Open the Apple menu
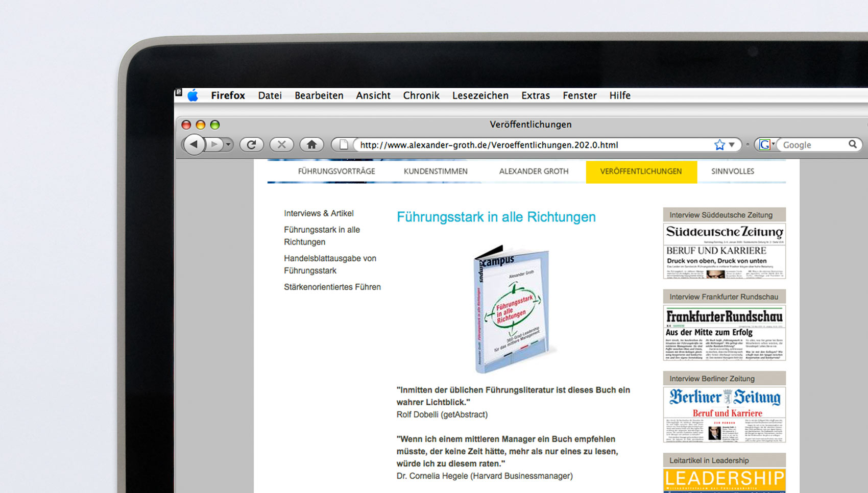 pos(193,95)
